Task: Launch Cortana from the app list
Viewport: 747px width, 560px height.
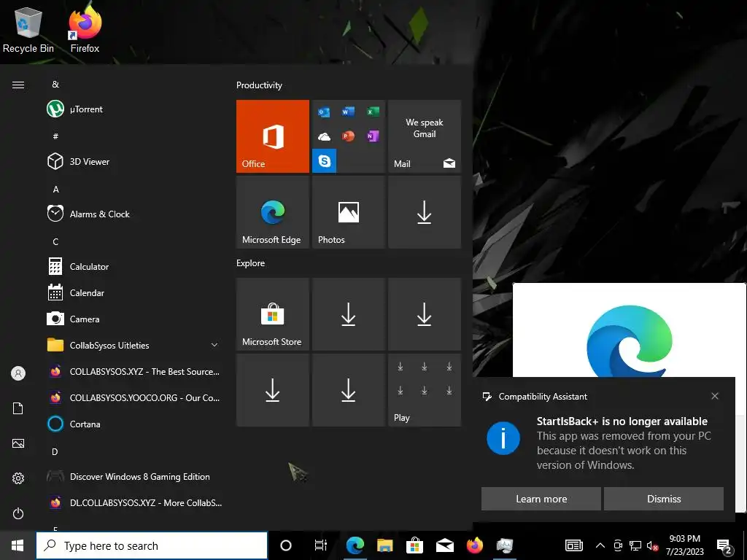Action: pyautogui.click(x=133, y=424)
